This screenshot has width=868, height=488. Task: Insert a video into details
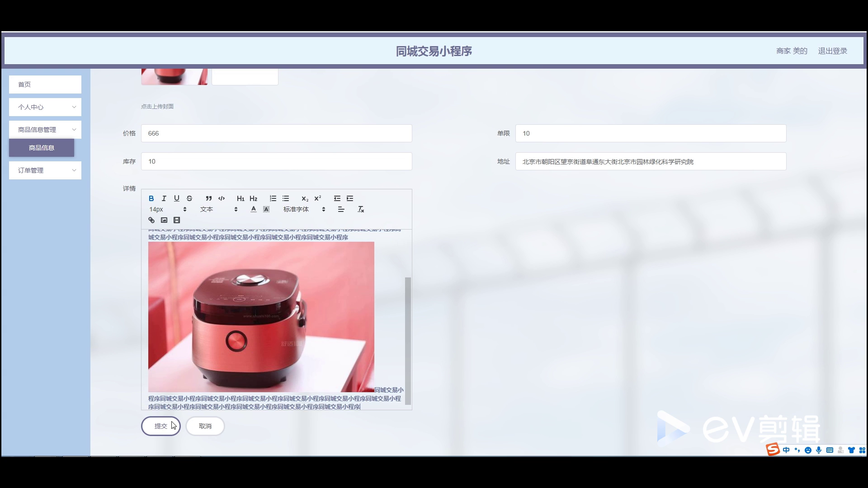pyautogui.click(x=177, y=220)
